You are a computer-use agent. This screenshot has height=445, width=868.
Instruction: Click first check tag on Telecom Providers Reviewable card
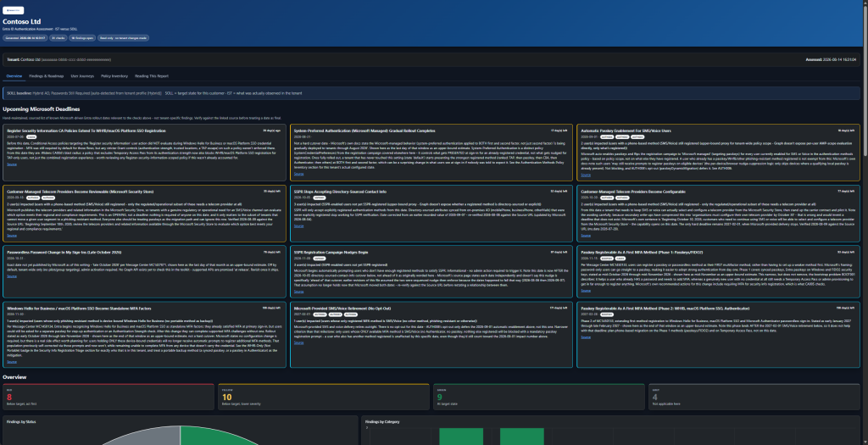point(33,197)
